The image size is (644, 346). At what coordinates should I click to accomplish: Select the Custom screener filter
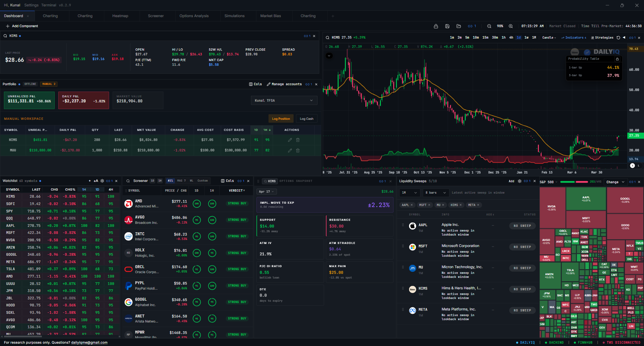[x=202, y=181]
